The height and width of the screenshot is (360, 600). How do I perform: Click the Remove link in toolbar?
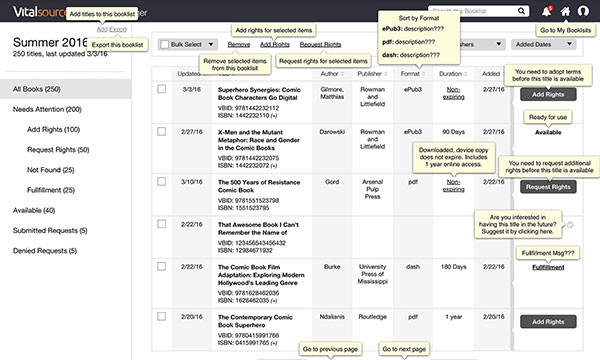click(239, 45)
